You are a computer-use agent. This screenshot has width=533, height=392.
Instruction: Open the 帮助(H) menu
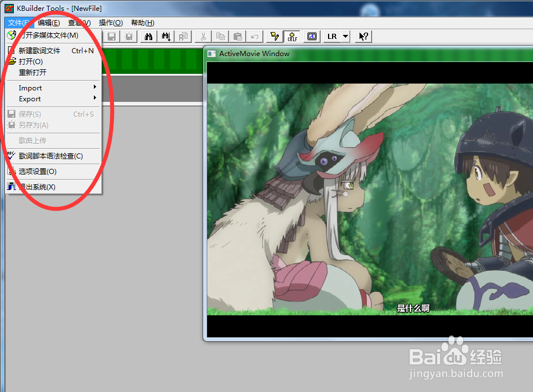pyautogui.click(x=143, y=23)
